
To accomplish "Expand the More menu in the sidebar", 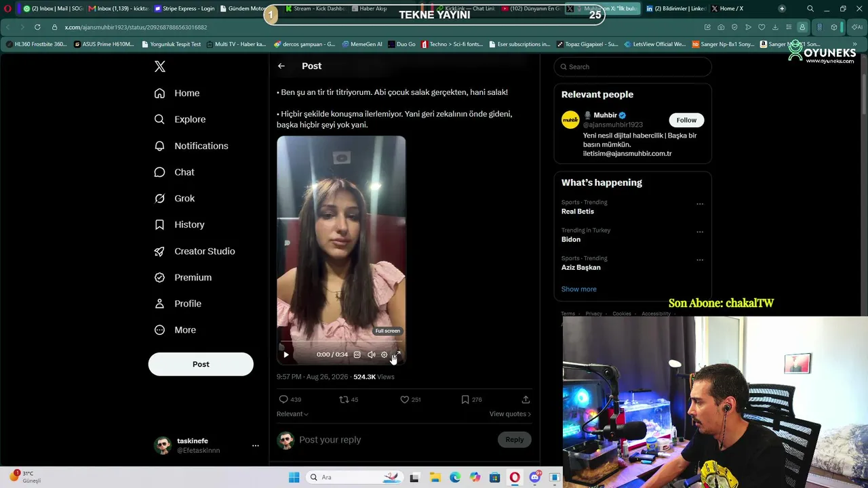I will [x=175, y=330].
